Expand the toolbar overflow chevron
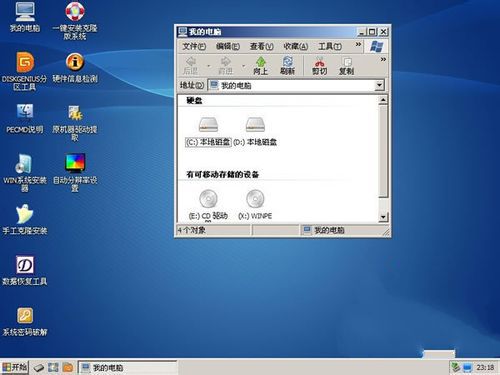 383,59
